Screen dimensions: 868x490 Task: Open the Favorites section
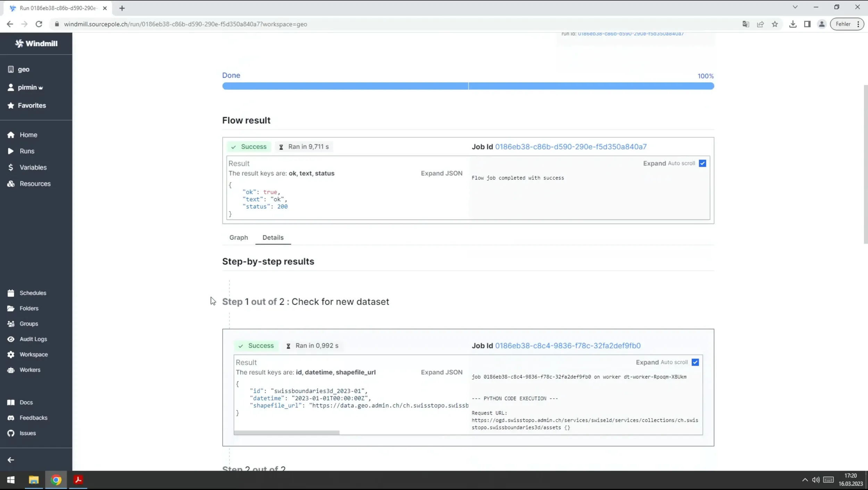(31, 105)
